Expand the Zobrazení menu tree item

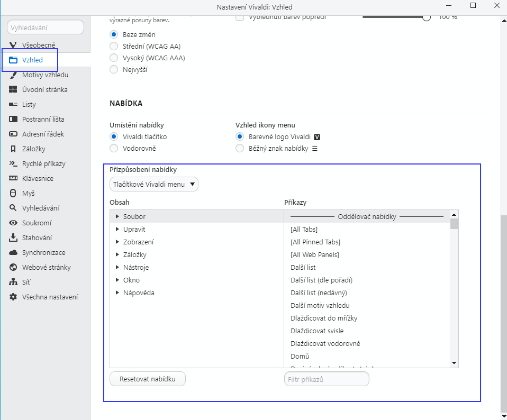117,242
